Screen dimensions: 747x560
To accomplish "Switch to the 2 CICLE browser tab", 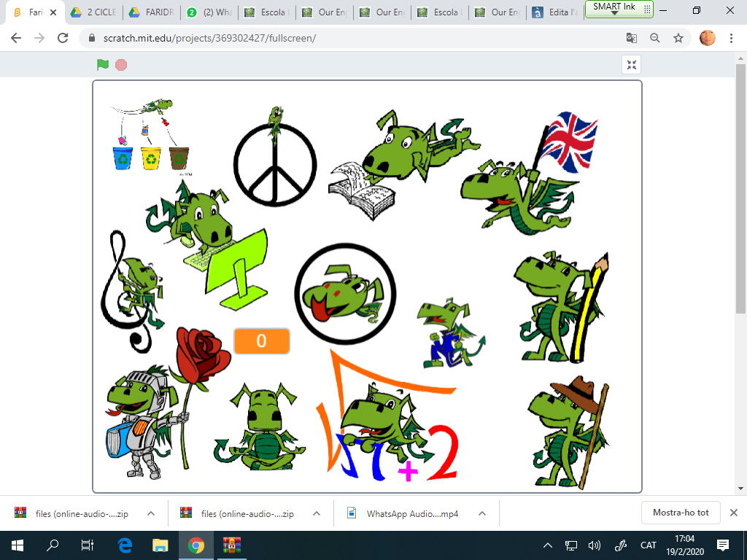I will 95,12.
